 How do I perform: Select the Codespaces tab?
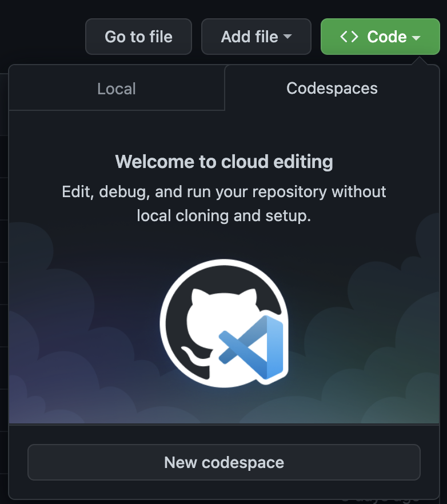coord(332,88)
